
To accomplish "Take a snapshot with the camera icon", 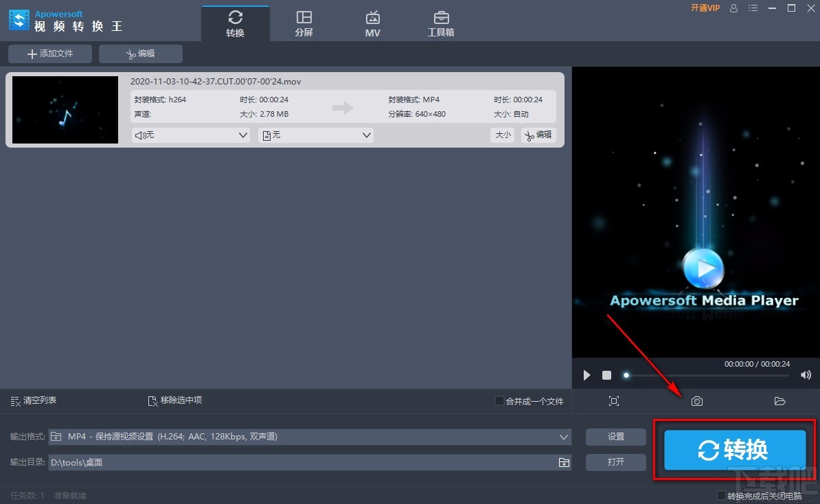I will click(696, 401).
